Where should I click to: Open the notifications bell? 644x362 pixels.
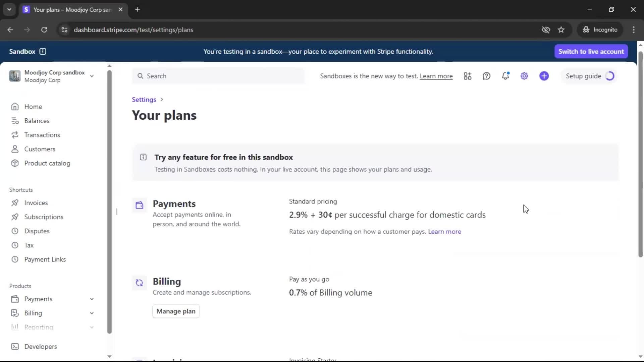pyautogui.click(x=505, y=76)
